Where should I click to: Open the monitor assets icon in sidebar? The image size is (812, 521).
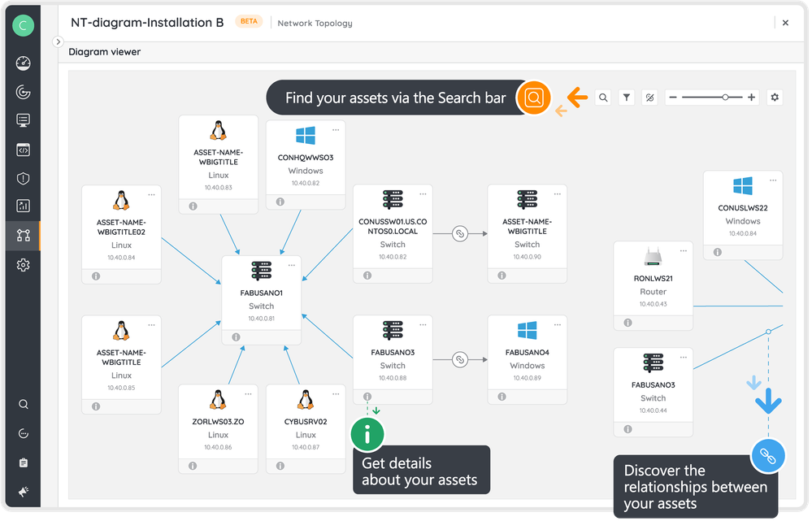23,120
